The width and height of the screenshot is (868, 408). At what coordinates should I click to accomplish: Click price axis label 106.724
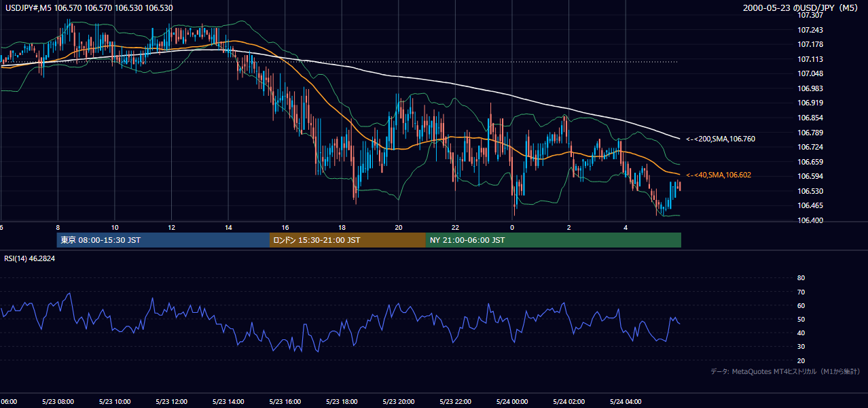810,147
